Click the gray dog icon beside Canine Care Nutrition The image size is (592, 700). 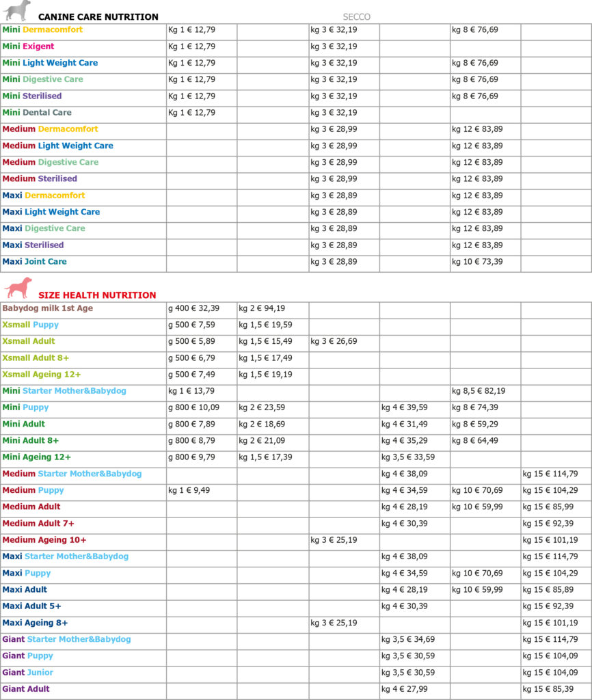click(x=17, y=11)
